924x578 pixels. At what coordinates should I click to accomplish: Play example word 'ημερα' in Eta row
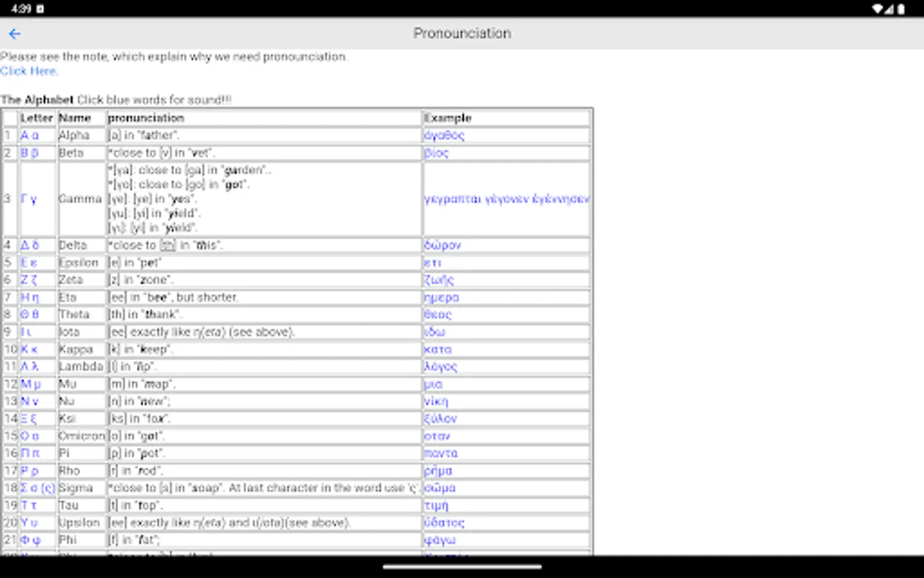[441, 297]
